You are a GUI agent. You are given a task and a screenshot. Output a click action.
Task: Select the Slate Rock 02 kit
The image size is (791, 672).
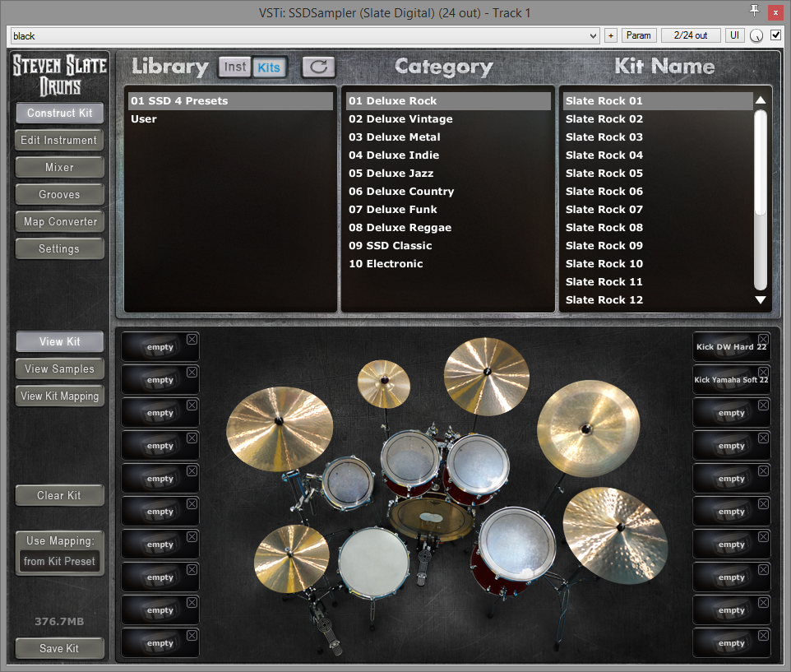658,119
